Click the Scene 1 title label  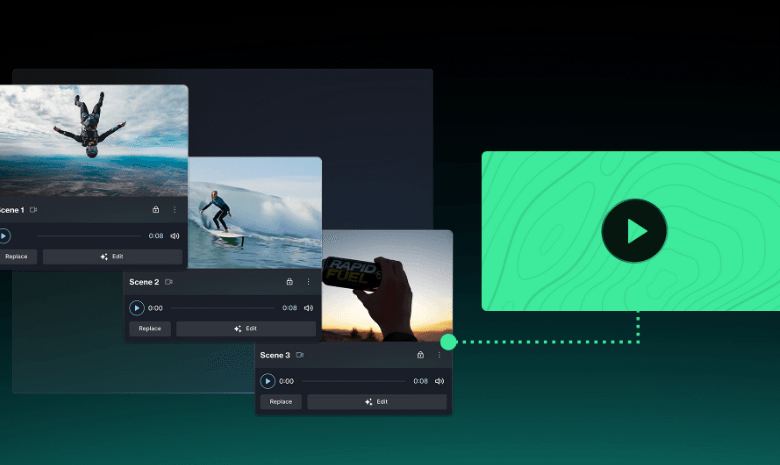click(x=12, y=210)
